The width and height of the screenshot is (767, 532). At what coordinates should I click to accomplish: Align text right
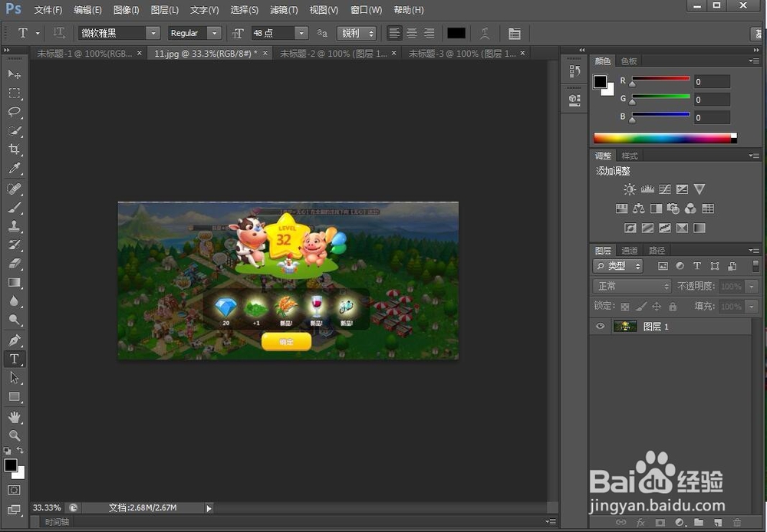429,33
